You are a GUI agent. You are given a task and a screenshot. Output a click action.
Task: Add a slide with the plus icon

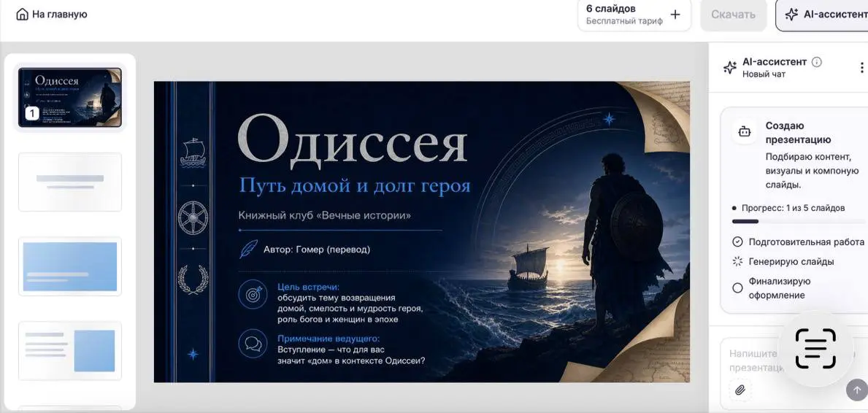(675, 15)
